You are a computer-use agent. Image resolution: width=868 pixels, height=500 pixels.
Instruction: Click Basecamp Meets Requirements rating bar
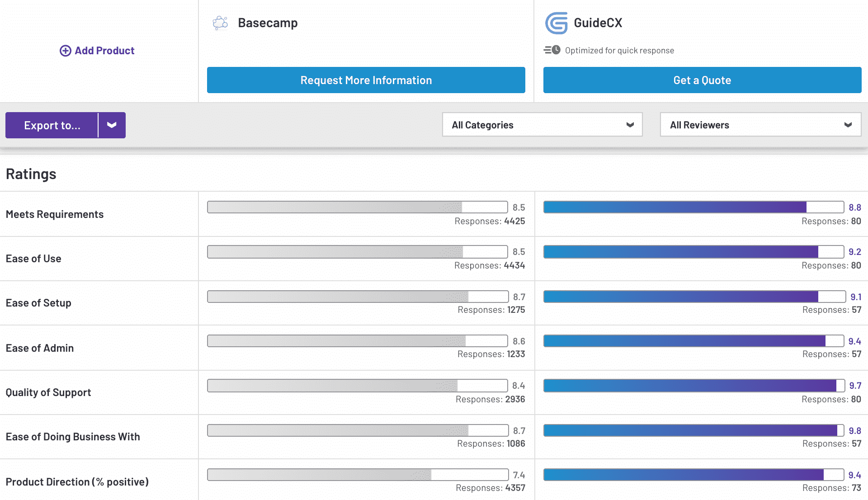[x=358, y=207]
